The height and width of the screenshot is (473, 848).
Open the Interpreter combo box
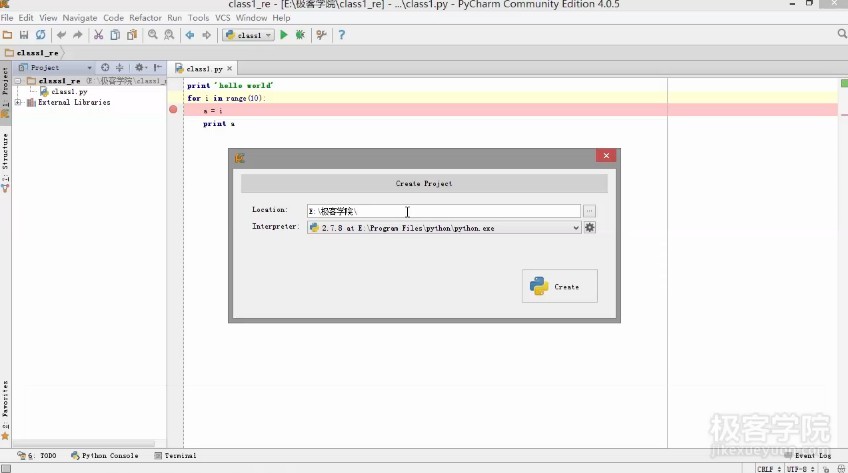444,228
